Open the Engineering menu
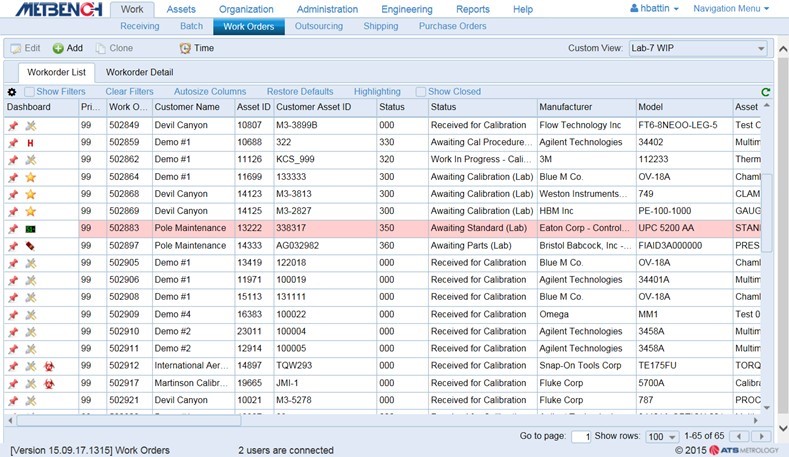 [x=407, y=9]
